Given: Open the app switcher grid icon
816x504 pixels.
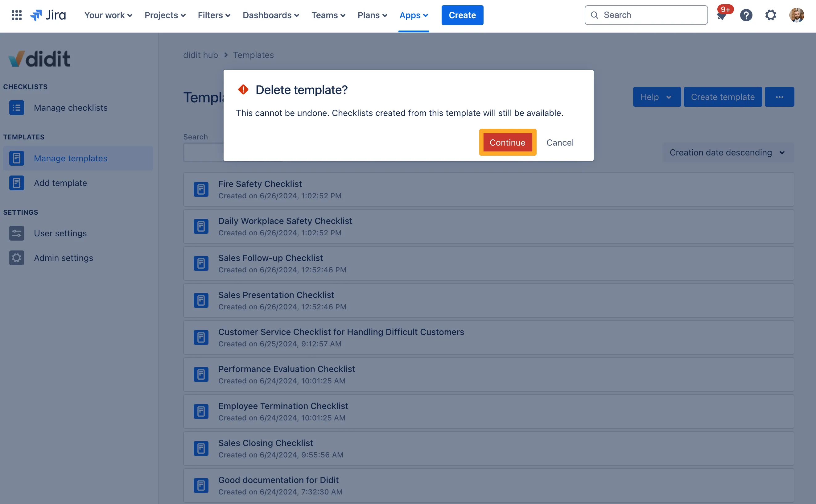Looking at the screenshot, I should coord(16,15).
